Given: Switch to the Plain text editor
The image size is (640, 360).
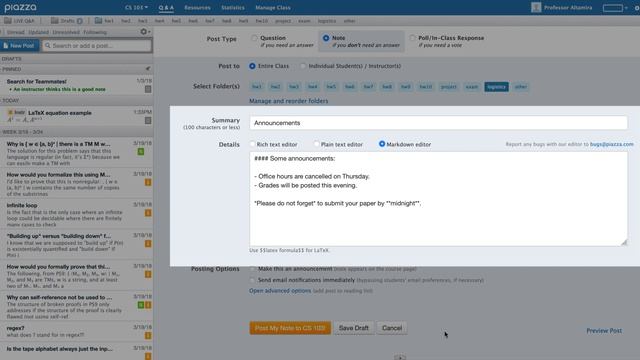Looking at the screenshot, I should click(x=316, y=144).
